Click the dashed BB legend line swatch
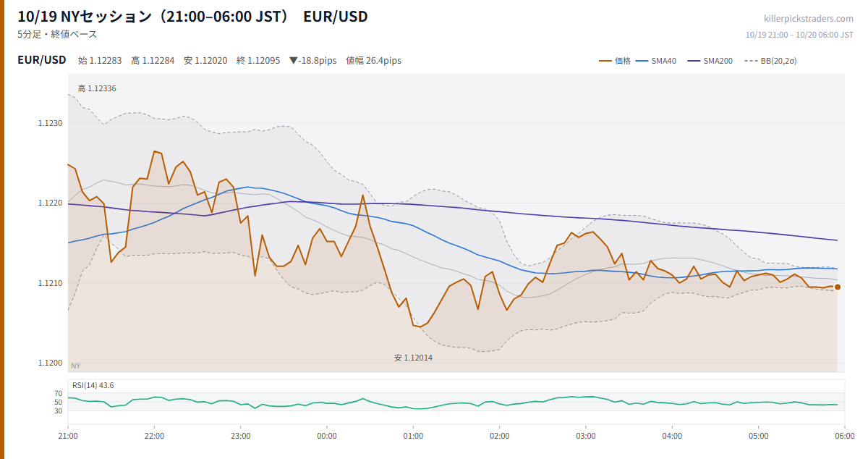The width and height of the screenshot is (868, 459). 749,61
